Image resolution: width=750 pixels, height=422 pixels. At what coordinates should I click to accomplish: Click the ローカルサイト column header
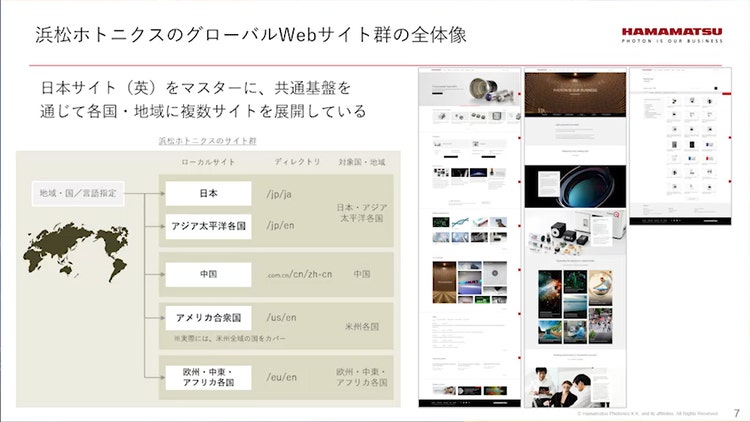[208, 162]
